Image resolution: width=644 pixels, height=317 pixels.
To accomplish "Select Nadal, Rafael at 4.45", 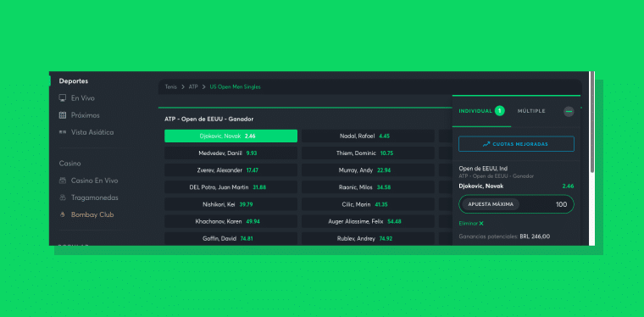I will coord(368,136).
